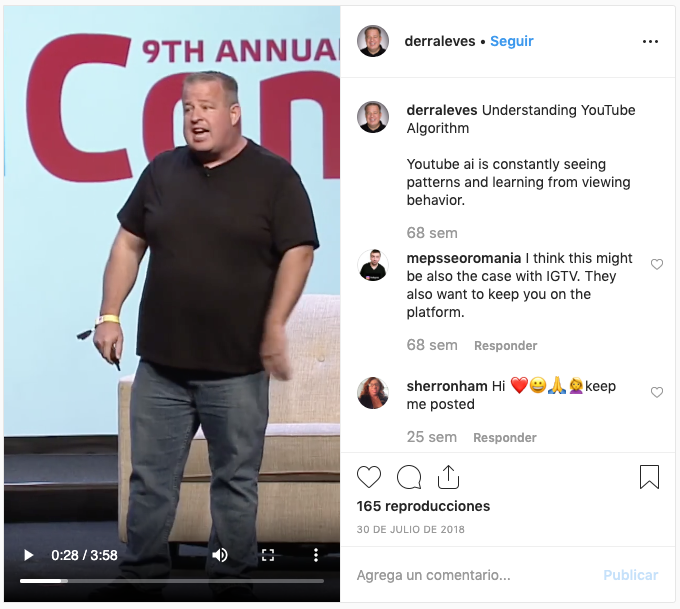Screen dimensions: 680x609
Task: Open sherronham's profile avatar
Action: click(373, 393)
